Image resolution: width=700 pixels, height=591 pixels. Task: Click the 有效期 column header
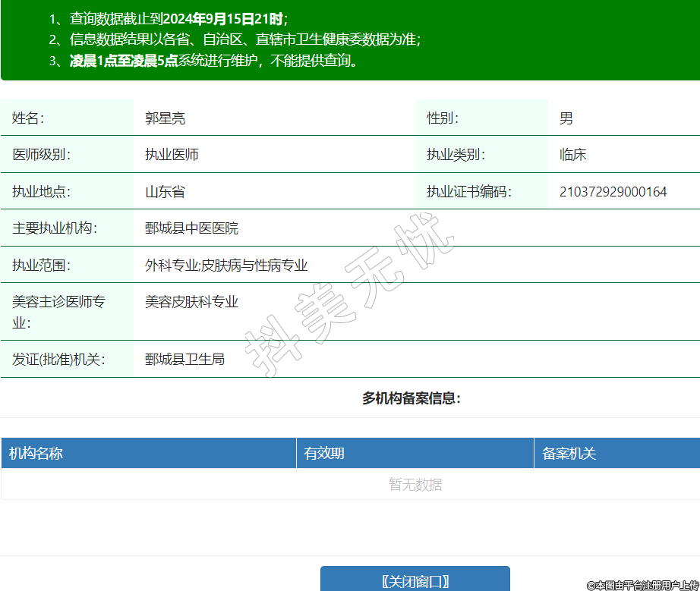tap(324, 454)
